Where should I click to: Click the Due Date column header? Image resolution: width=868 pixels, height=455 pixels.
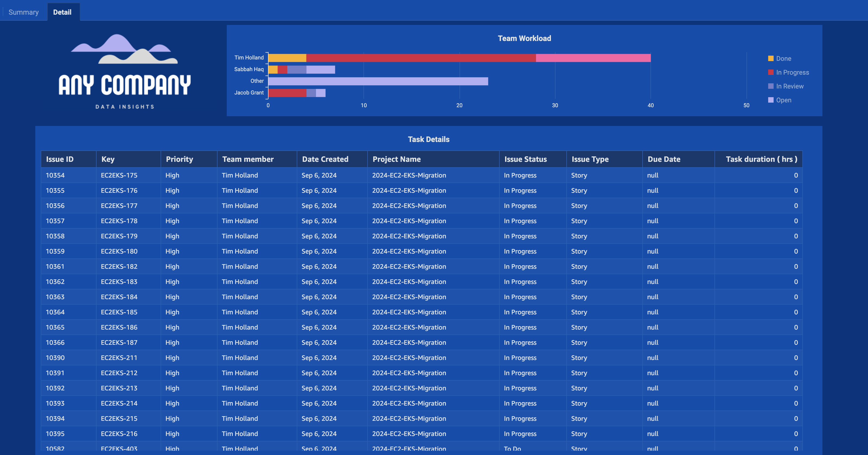664,159
